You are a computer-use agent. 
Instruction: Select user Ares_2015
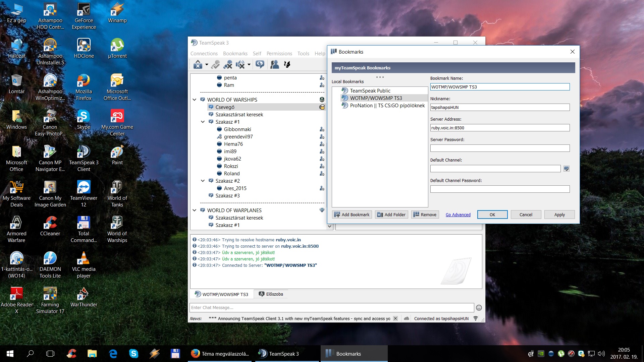(235, 188)
